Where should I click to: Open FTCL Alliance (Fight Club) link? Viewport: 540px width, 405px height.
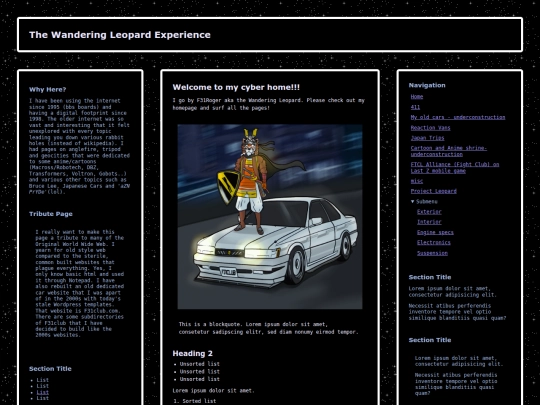(455, 167)
